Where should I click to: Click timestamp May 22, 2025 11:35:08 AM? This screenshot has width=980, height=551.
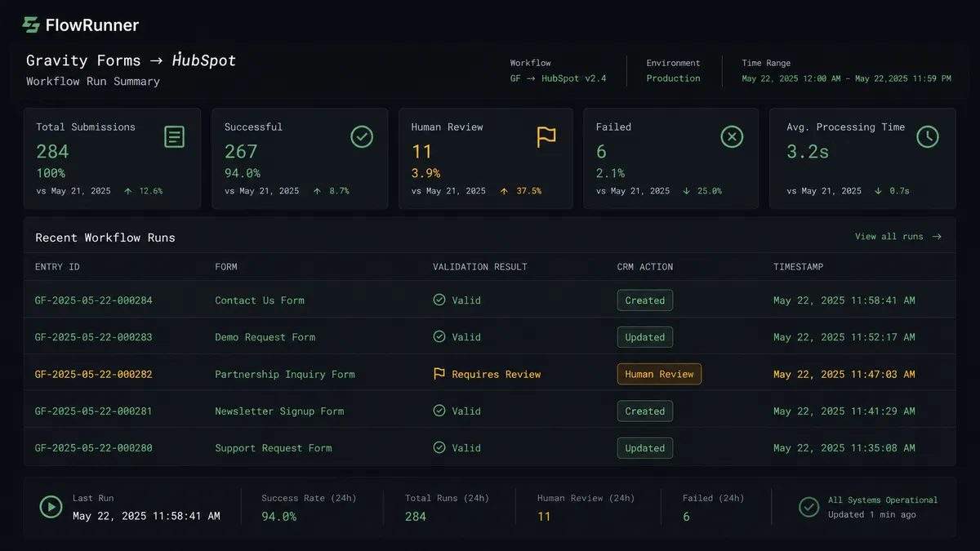point(844,448)
